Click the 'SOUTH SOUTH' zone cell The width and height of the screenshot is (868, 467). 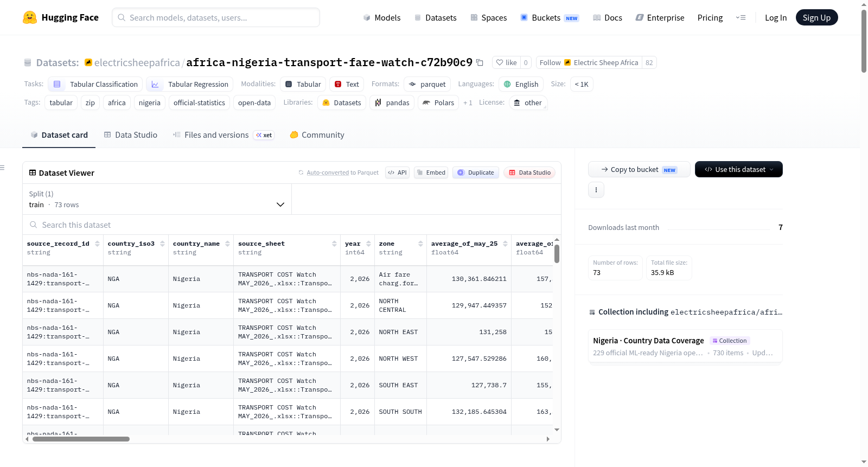pos(400,412)
